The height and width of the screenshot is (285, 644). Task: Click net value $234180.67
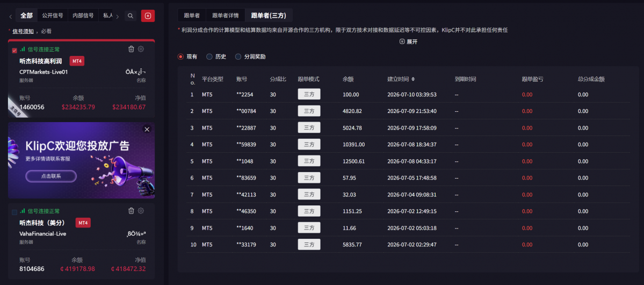tap(129, 107)
